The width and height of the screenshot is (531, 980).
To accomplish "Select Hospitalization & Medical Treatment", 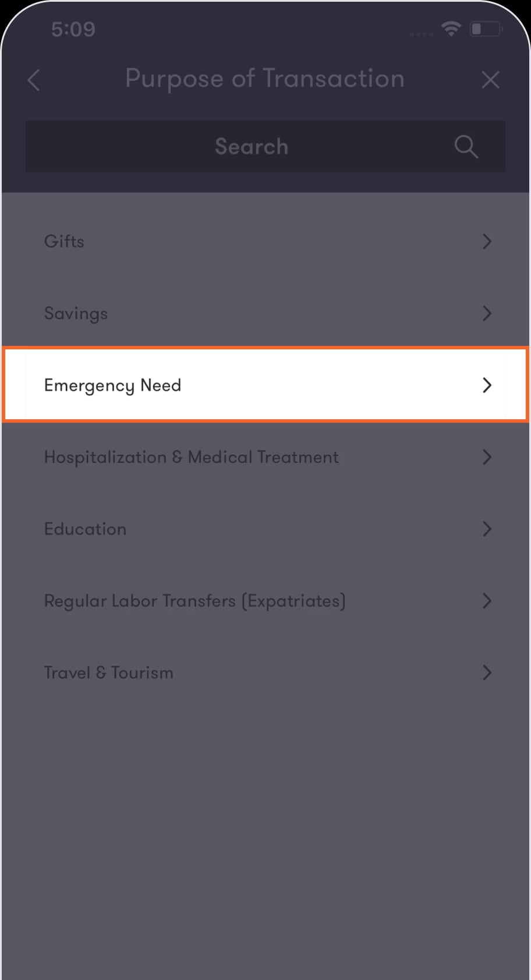I will [x=265, y=457].
